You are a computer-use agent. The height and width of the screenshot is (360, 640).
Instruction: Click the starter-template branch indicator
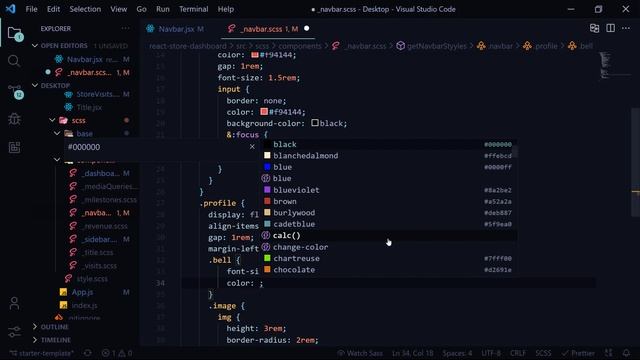click(x=42, y=353)
